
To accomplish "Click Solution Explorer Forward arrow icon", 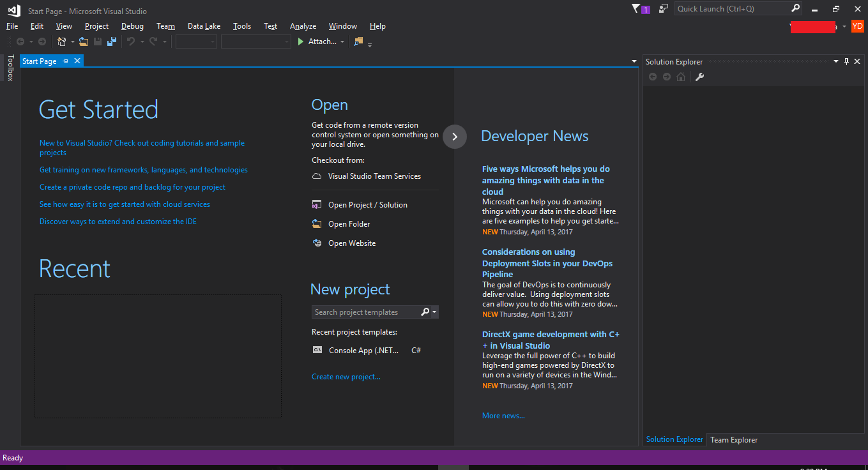I will click(667, 77).
